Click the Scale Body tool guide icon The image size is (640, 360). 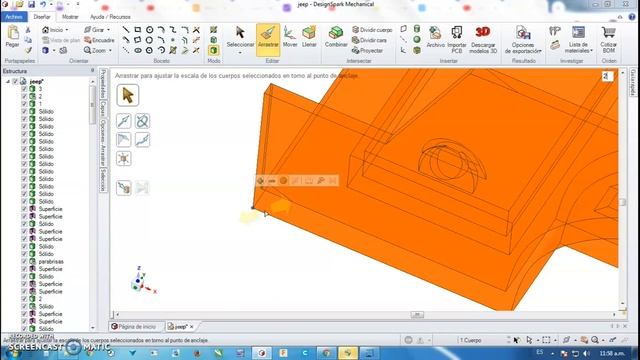[x=124, y=158]
